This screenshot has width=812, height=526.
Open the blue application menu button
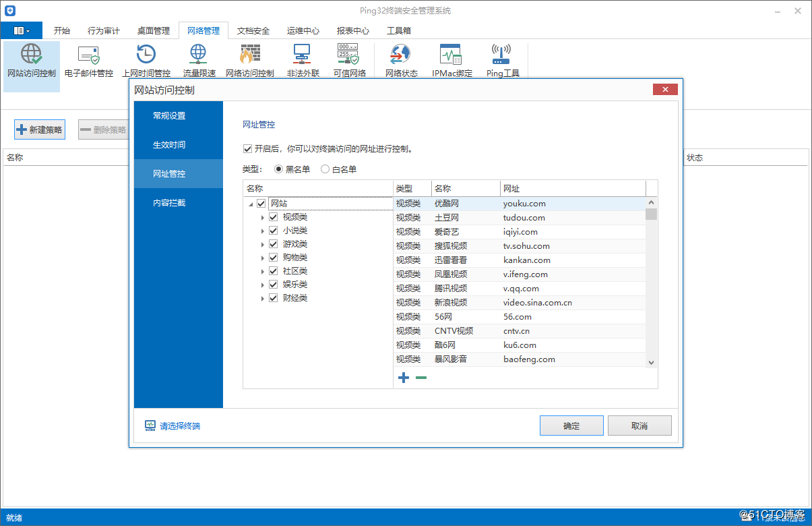tap(21, 30)
